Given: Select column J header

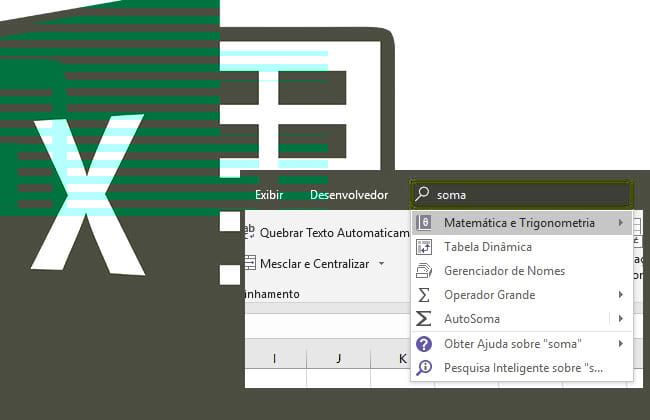Looking at the screenshot, I should pyautogui.click(x=338, y=358).
